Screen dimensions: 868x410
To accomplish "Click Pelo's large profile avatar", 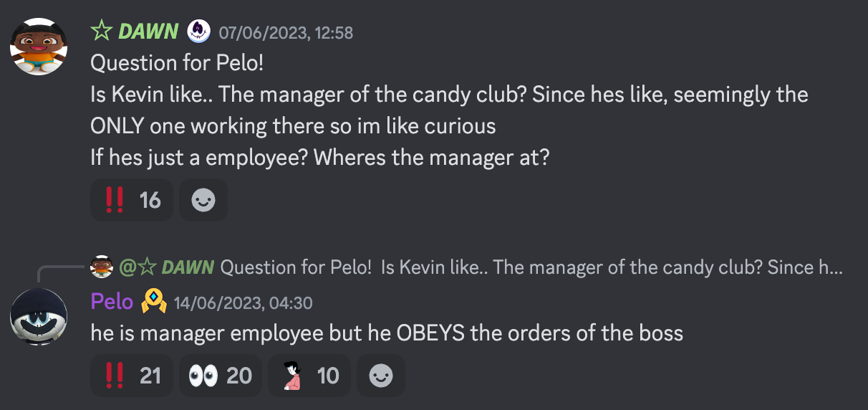I will (39, 317).
